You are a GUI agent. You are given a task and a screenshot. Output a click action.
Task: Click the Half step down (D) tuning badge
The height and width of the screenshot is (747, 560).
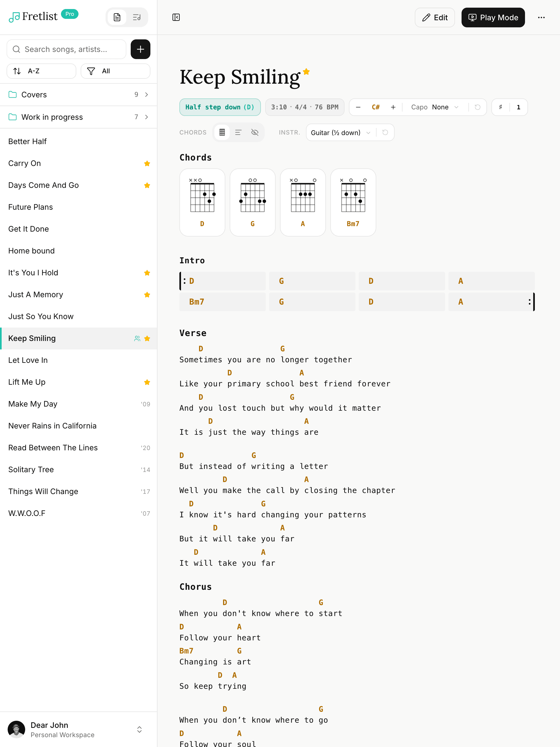pyautogui.click(x=220, y=107)
